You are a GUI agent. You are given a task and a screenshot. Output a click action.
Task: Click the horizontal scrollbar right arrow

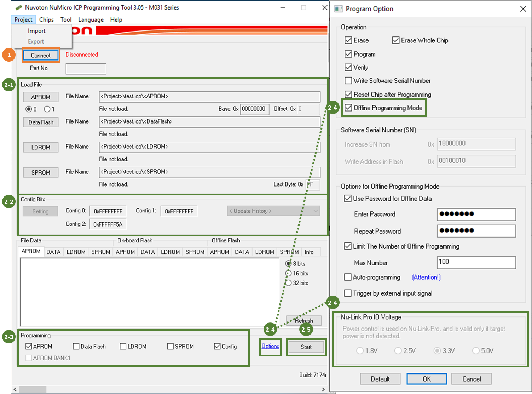coord(323,389)
